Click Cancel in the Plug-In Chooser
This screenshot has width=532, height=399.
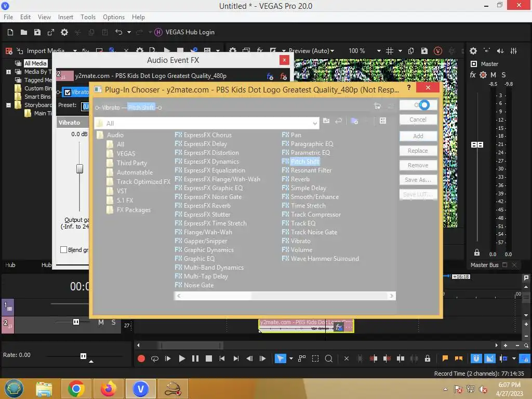coord(418,120)
